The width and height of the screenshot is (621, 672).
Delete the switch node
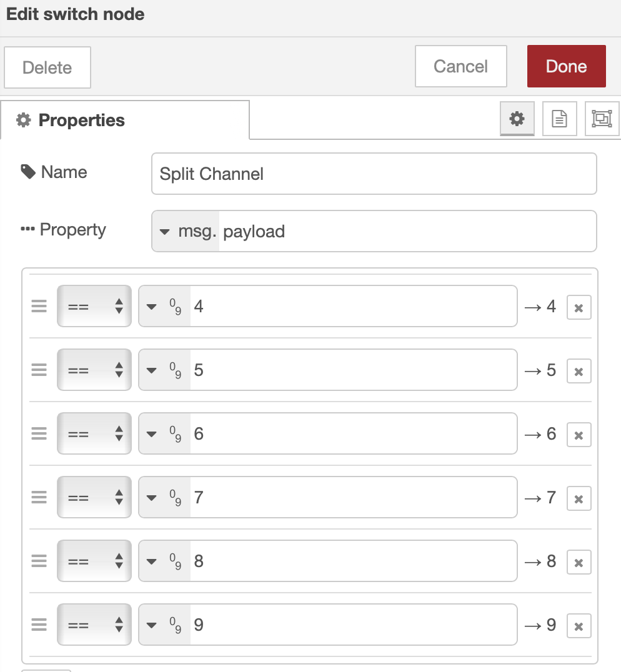pyautogui.click(x=47, y=67)
